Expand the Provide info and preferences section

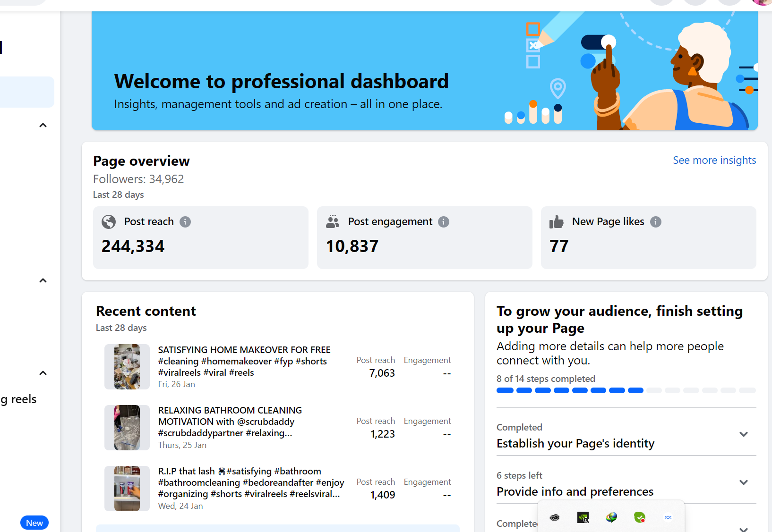pos(744,482)
